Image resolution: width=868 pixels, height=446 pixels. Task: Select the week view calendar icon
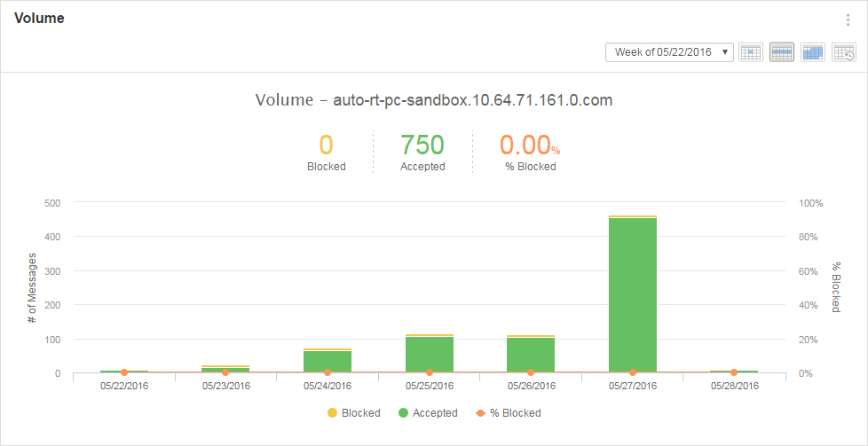pyautogui.click(x=781, y=52)
